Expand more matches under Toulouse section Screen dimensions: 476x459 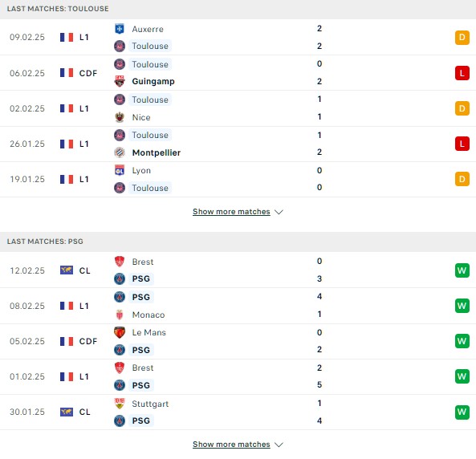click(x=231, y=212)
